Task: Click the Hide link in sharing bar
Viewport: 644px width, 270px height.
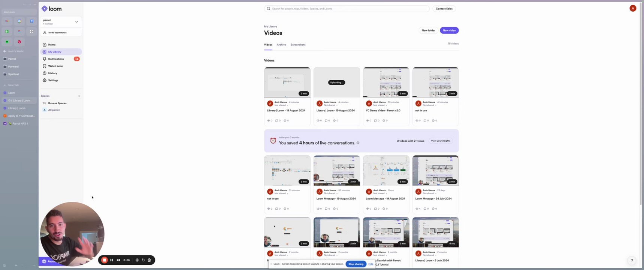Action: 371,264
